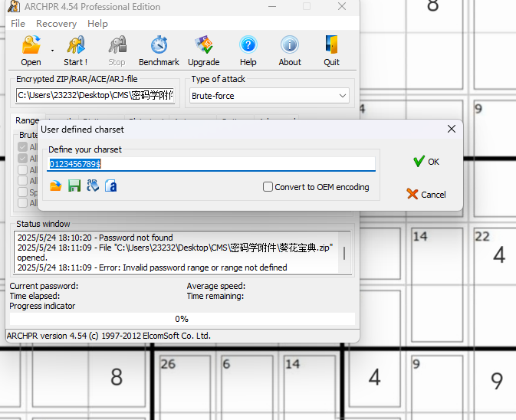
Task: Enable Convert to OEM encoding checkbox
Action: (268, 187)
